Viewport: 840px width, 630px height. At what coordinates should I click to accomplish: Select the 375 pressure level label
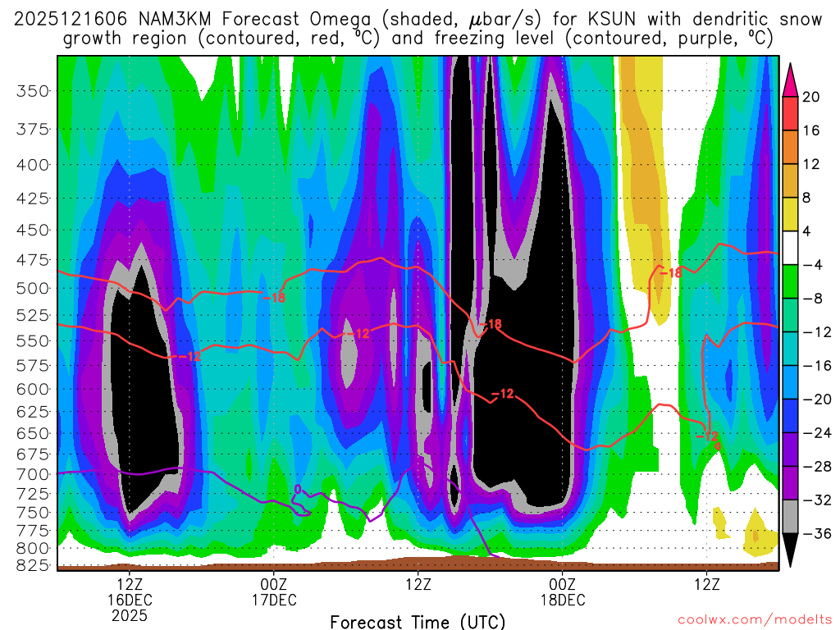point(33,129)
